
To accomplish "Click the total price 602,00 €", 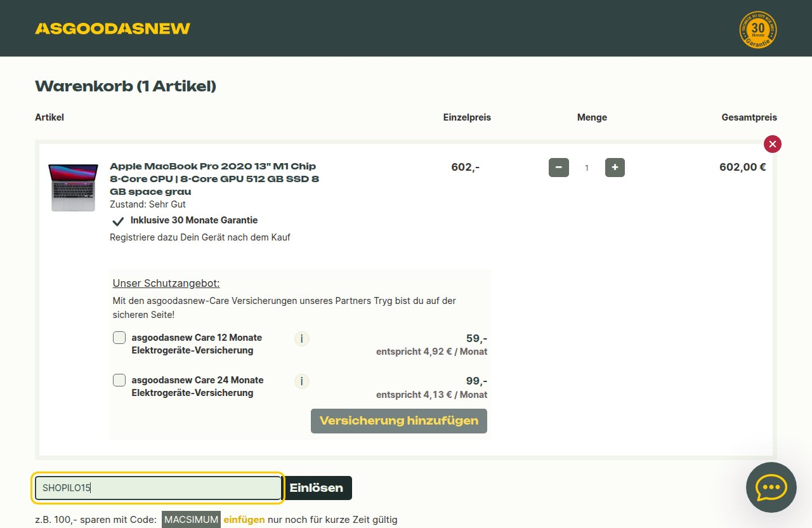I will coord(743,168).
